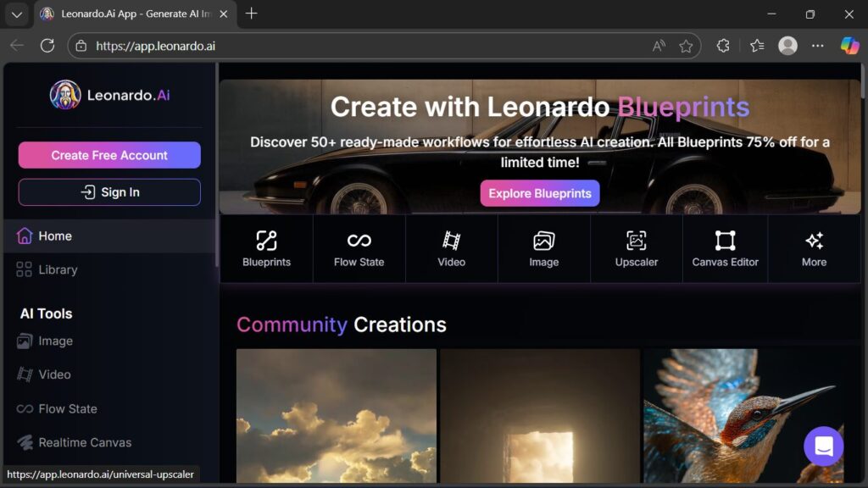The image size is (868, 488).
Task: Open the browser profile menu
Action: (x=787, y=46)
